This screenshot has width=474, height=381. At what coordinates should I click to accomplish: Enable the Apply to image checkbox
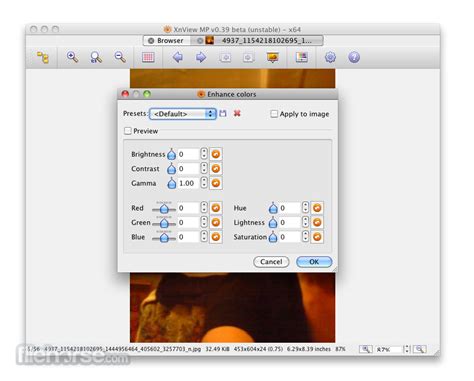tap(274, 114)
